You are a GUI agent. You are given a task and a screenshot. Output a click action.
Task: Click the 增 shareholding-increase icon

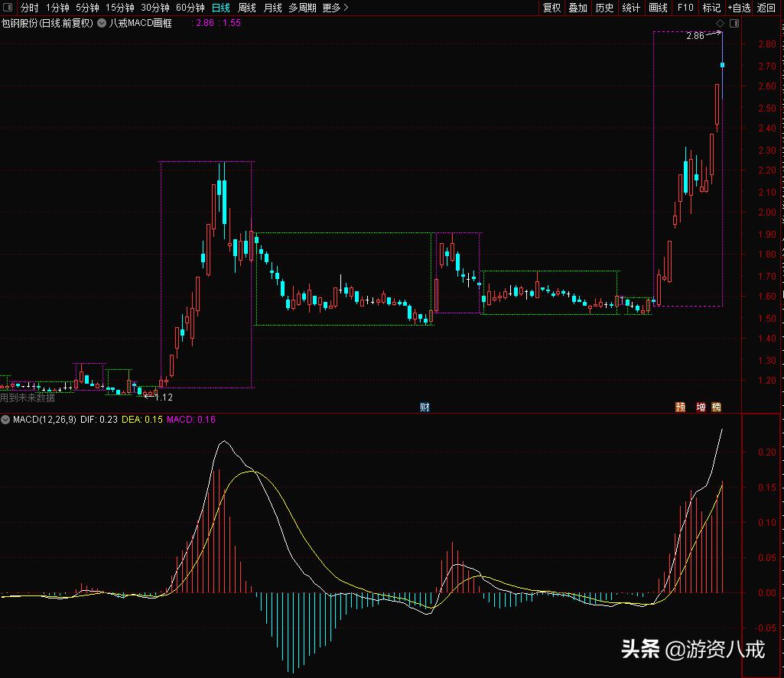pos(698,407)
